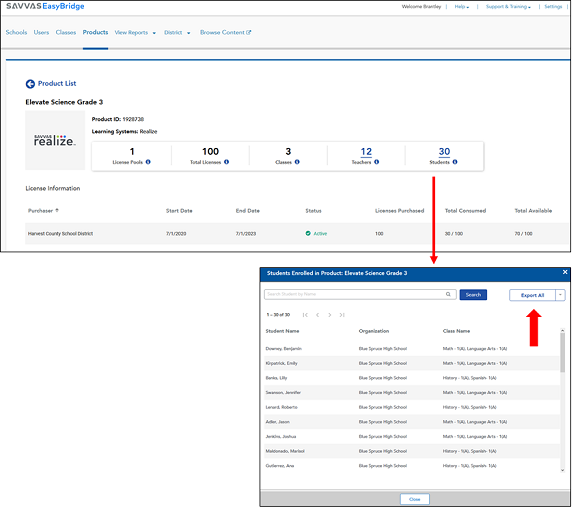Screen dimensions: 580x508
Task: Click the Savvas Realize product logo
Action: [55, 140]
